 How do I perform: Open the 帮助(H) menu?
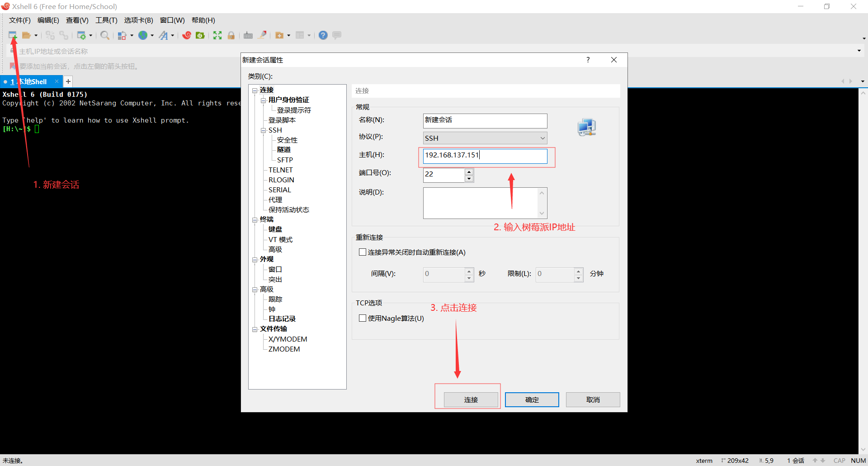point(203,20)
